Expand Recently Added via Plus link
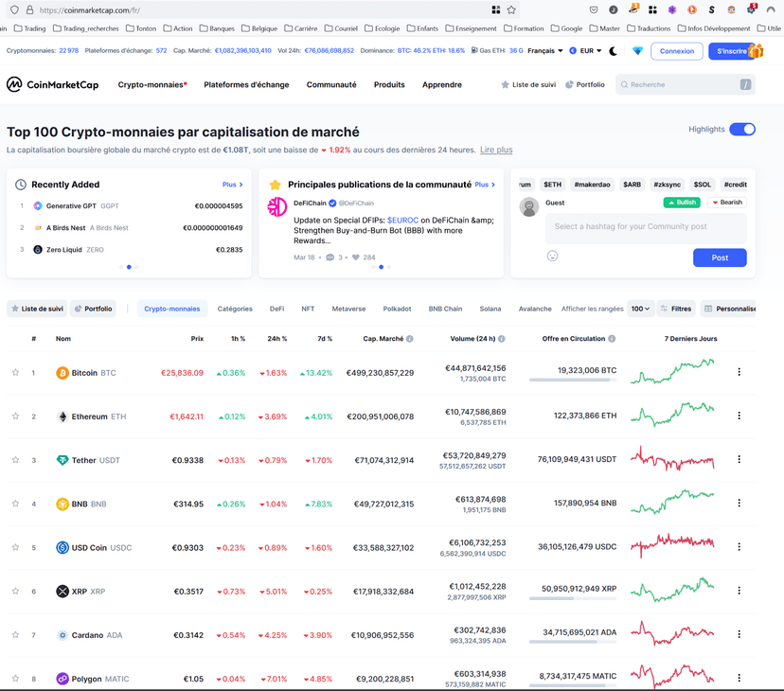 pyautogui.click(x=233, y=185)
